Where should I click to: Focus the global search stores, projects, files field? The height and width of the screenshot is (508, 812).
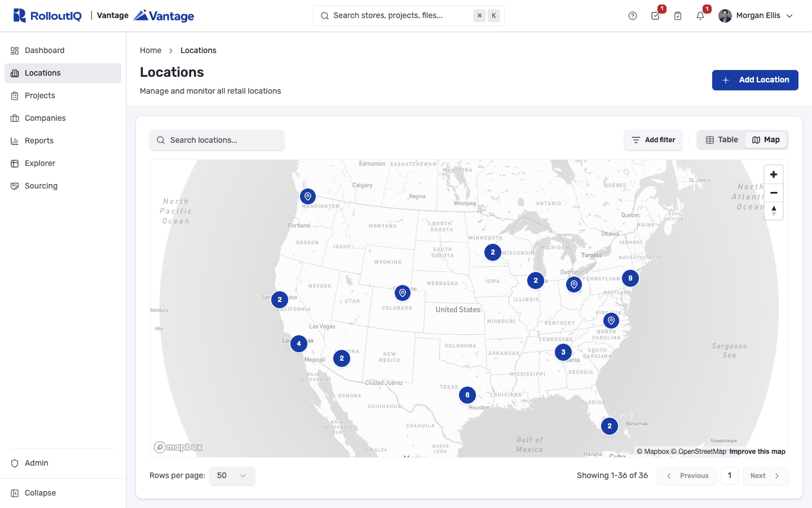(x=409, y=16)
